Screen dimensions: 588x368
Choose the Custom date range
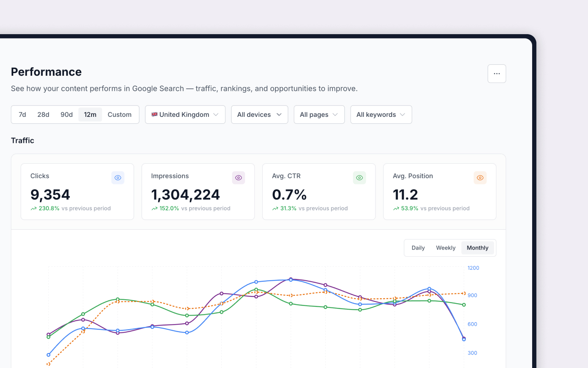pos(119,115)
